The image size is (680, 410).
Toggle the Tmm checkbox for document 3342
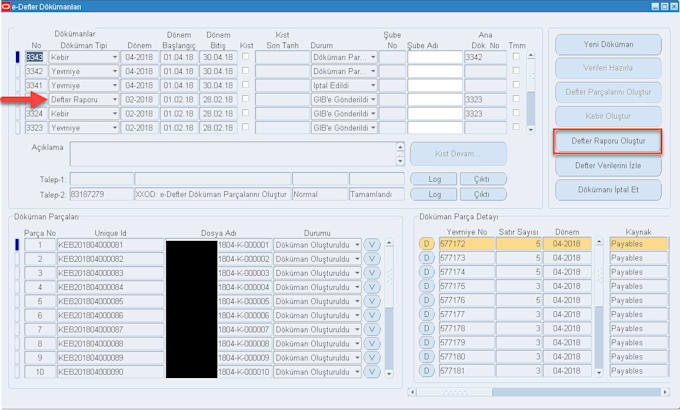pyautogui.click(x=516, y=72)
